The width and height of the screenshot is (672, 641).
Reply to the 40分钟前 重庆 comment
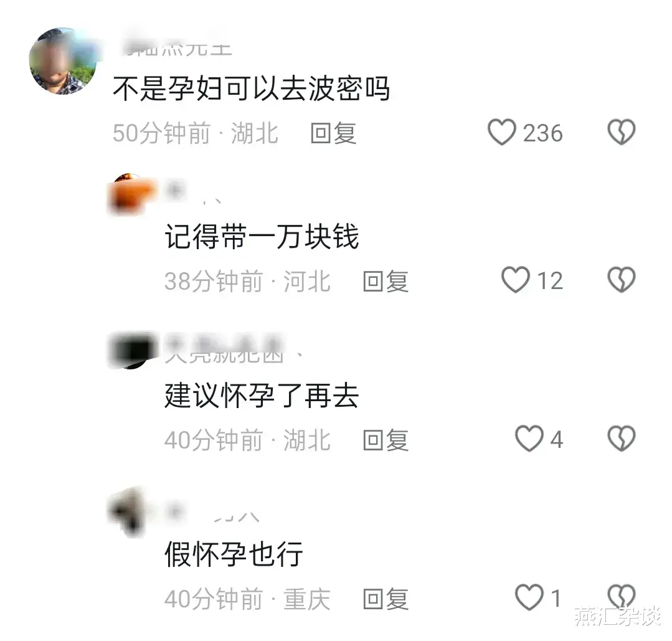click(x=386, y=599)
